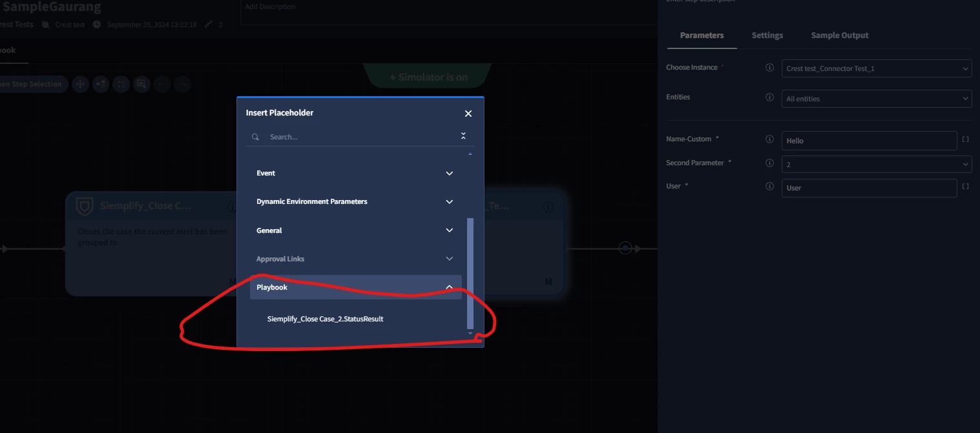Expand Dynamic Environment Parameters section

pos(356,201)
